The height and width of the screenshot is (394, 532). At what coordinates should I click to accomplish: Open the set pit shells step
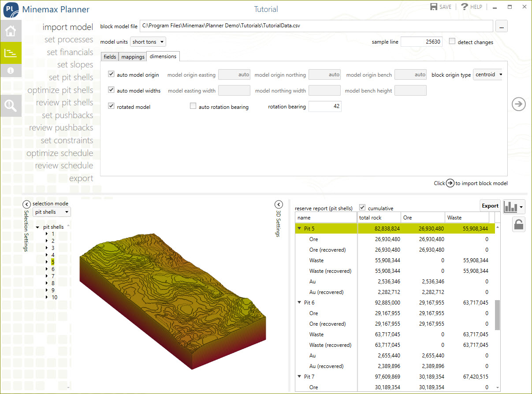point(71,78)
